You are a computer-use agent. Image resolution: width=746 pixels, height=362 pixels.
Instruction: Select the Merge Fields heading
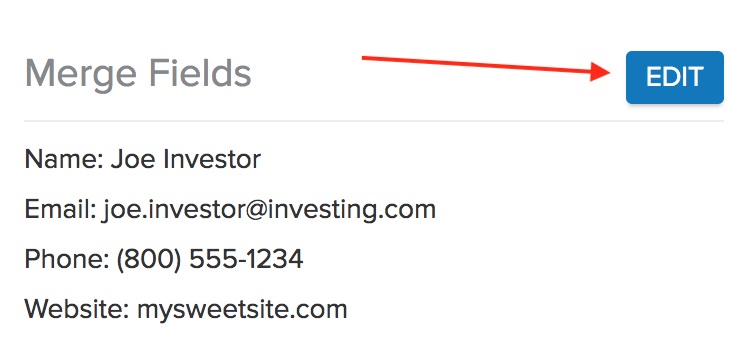click(138, 74)
